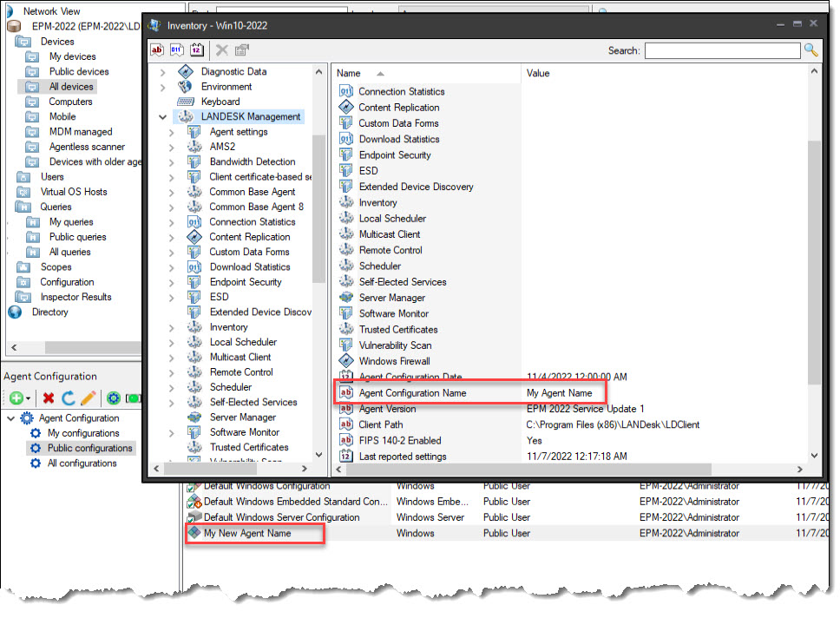Viewport: 840px width, 618px height.
Task: Select the "ab" string attribute icon on the Inventory toolbar
Action: tap(157, 50)
